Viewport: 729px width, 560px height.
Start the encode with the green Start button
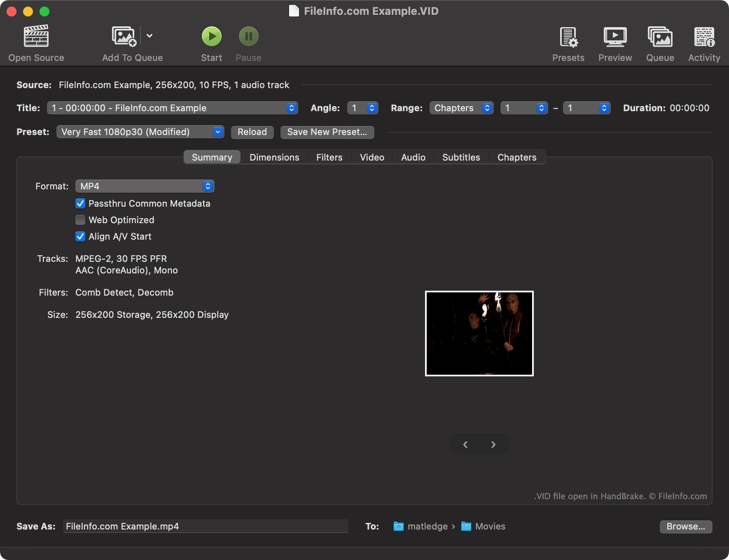tap(212, 36)
